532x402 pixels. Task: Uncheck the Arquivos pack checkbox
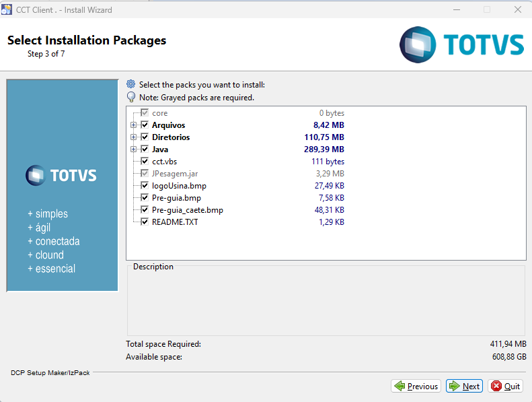click(145, 125)
